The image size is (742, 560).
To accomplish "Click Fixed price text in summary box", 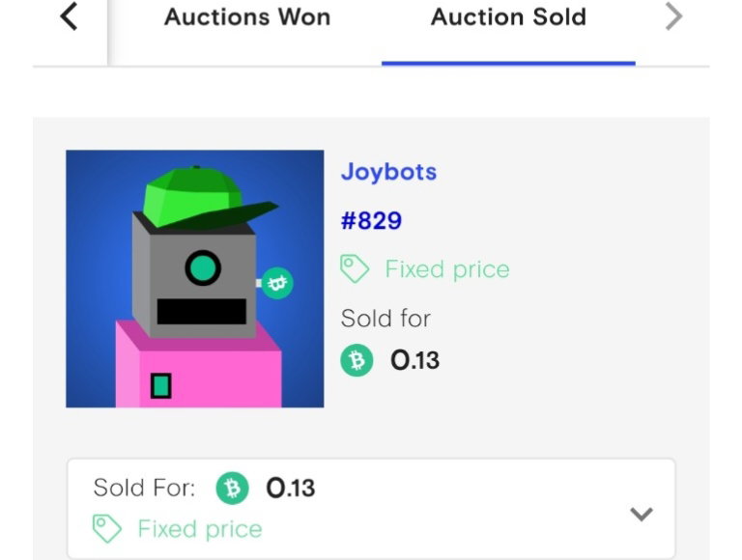I will click(200, 529).
